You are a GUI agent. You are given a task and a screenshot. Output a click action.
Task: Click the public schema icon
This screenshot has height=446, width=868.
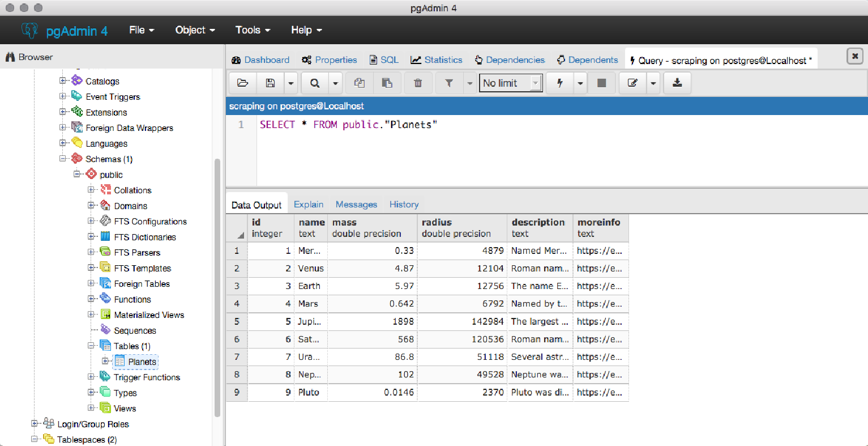click(92, 174)
